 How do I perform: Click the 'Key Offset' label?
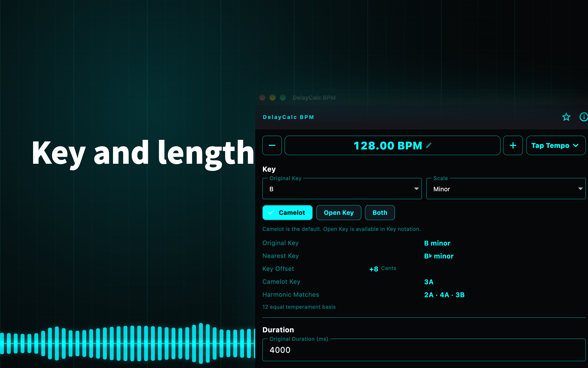click(278, 269)
